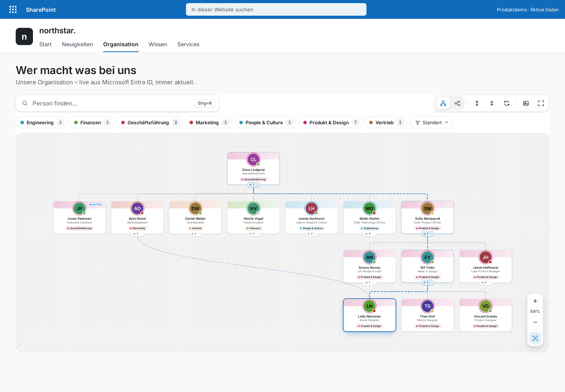Zoom in with the plus button
Image resolution: width=565 pixels, height=392 pixels.
pos(535,301)
